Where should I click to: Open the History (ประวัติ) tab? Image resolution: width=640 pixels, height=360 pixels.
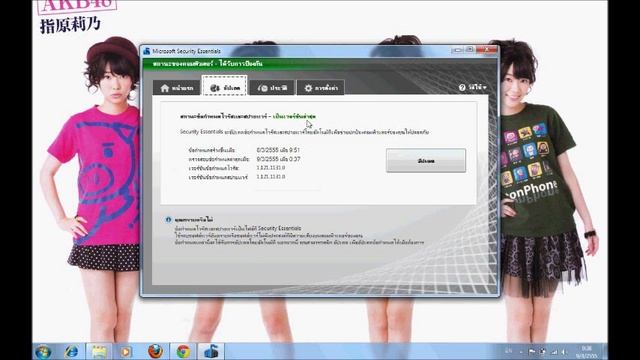[272, 88]
